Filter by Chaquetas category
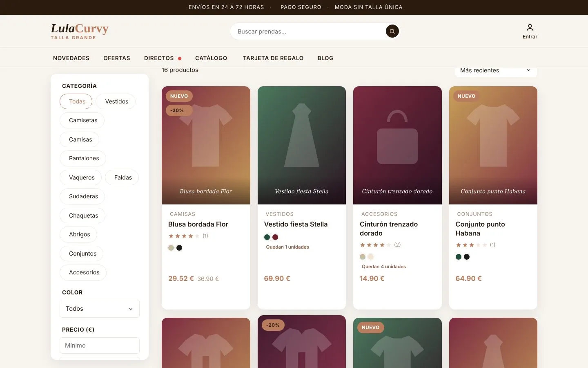The image size is (588, 368). click(82, 215)
